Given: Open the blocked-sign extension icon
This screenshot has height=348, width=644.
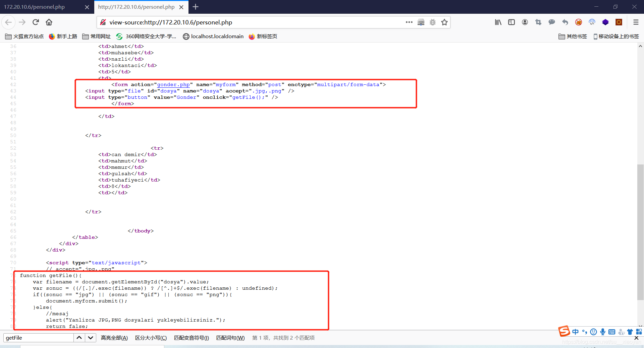Looking at the screenshot, I should 579,22.
